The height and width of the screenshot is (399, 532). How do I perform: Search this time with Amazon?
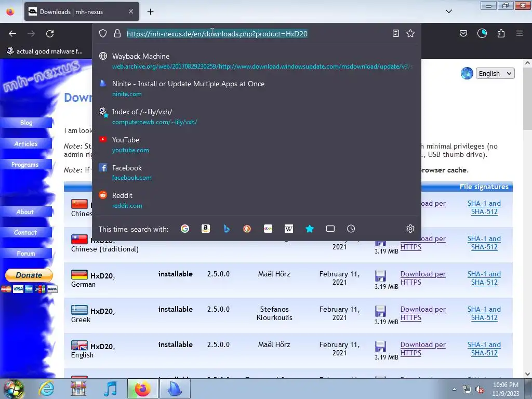(x=206, y=229)
